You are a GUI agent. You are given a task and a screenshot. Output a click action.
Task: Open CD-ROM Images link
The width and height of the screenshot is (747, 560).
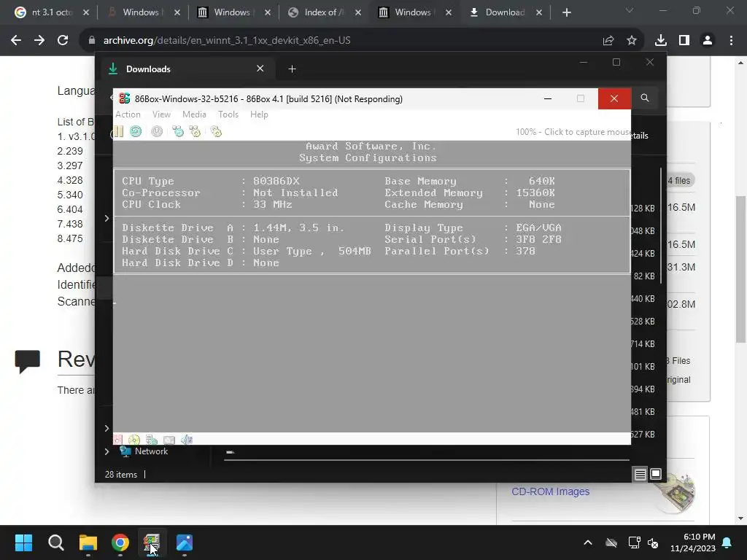(550, 491)
